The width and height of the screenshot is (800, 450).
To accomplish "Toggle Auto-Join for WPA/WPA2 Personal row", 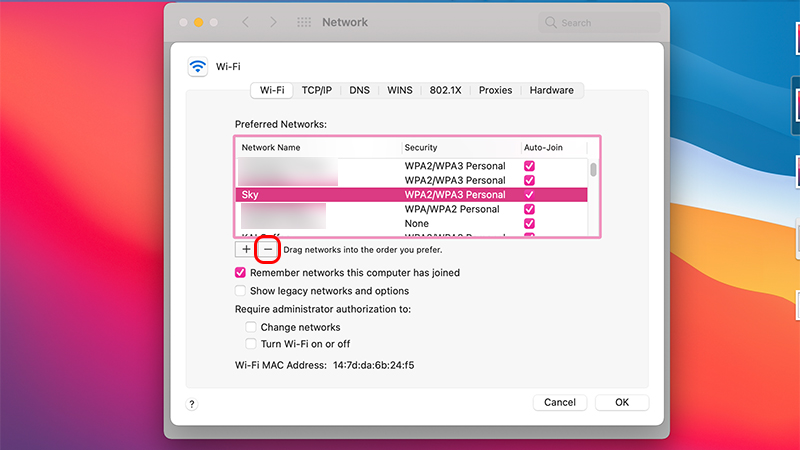I will (529, 209).
